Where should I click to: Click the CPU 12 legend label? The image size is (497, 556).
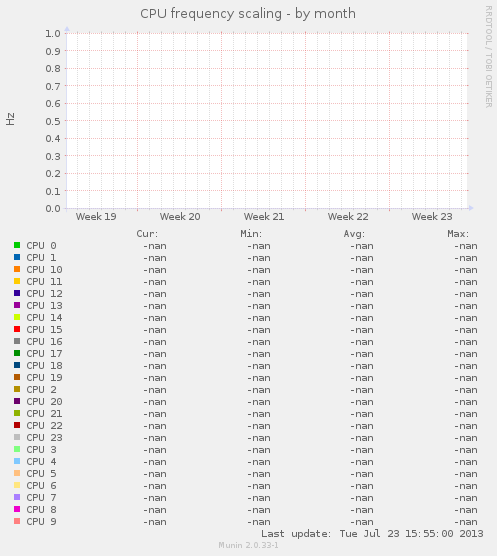pyautogui.click(x=45, y=294)
